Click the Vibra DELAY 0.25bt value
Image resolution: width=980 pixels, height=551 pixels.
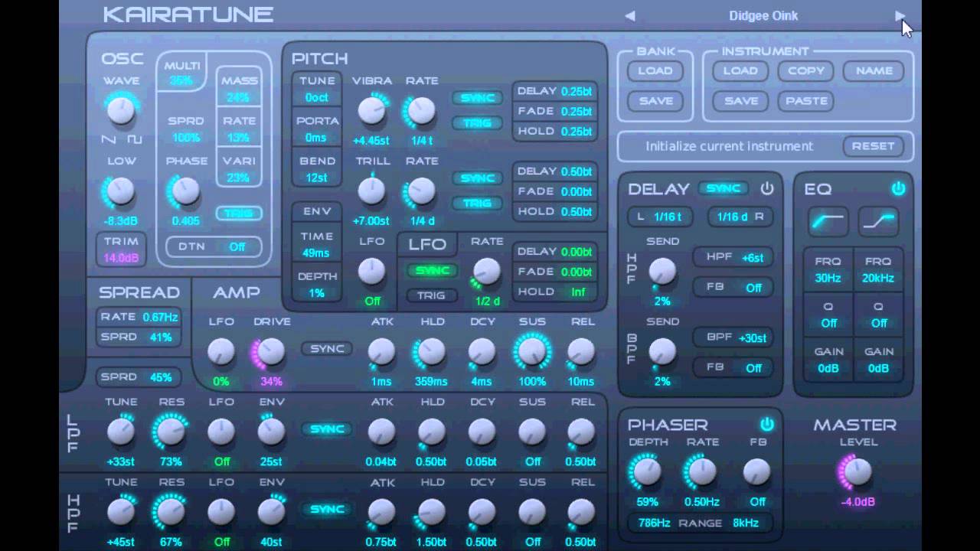(x=577, y=92)
